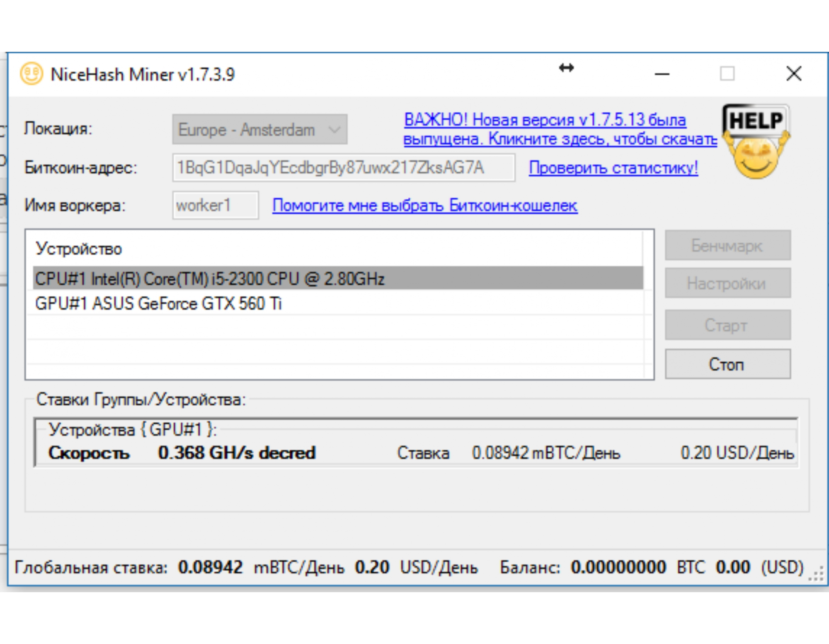Open the new version v1.7.5.13 download link
This screenshot has height=644, width=829.
tap(560, 129)
